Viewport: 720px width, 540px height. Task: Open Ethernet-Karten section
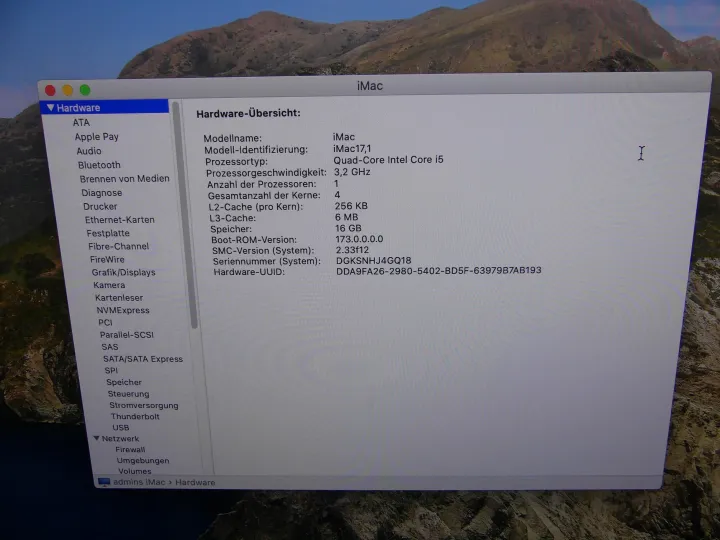click(120, 220)
